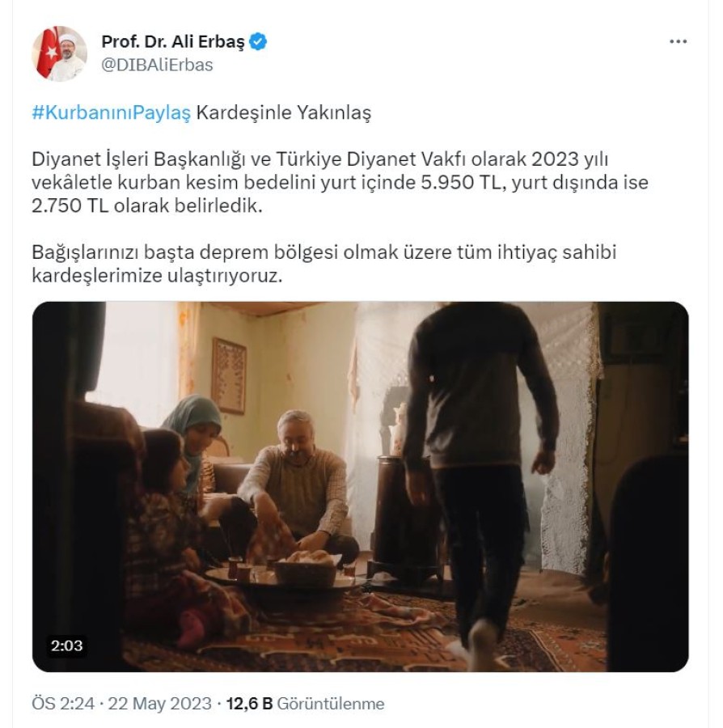The width and height of the screenshot is (723, 728).
Task: Click the @DIBAliErbas handle
Action: (157, 65)
